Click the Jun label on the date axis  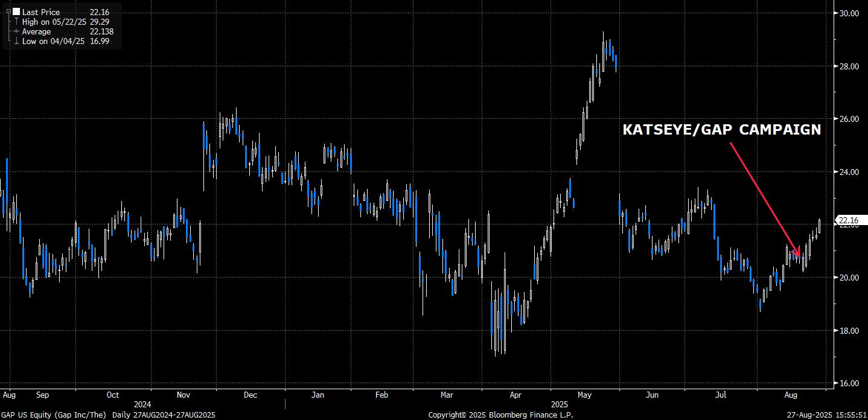[652, 395]
